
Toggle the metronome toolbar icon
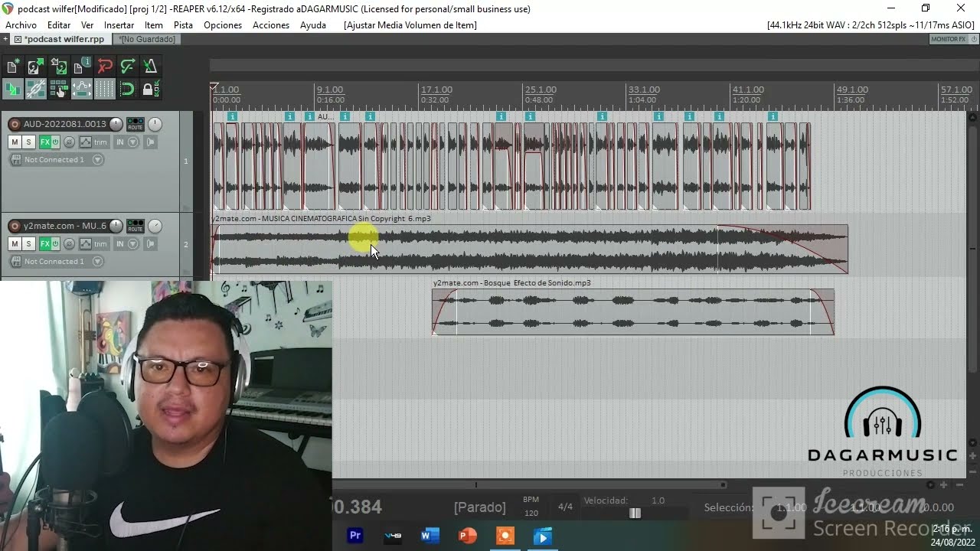tap(151, 67)
